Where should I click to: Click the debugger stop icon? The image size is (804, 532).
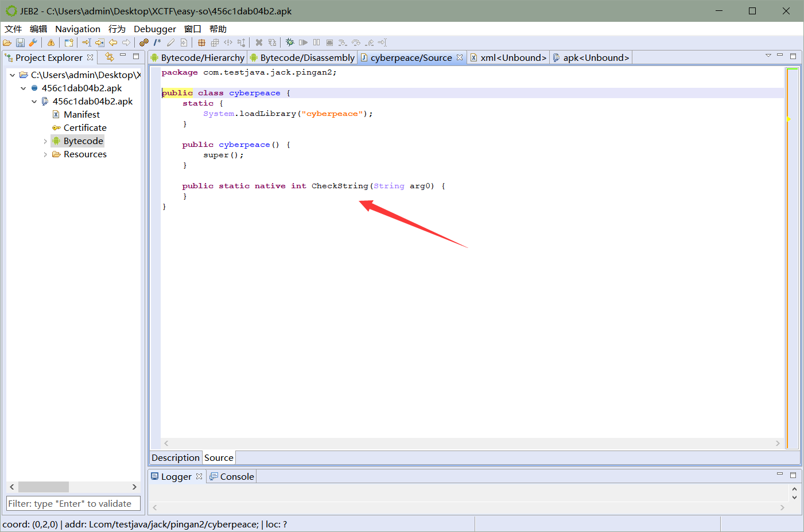click(329, 42)
